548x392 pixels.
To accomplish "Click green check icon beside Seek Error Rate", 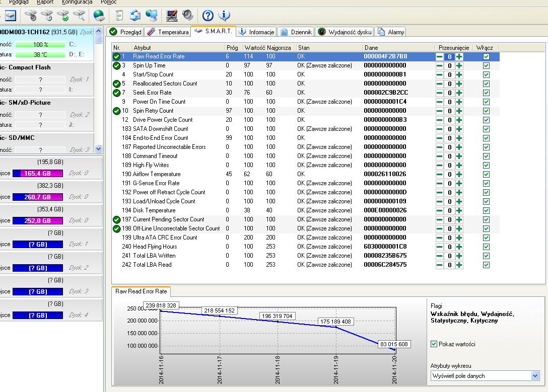I will click(x=117, y=93).
